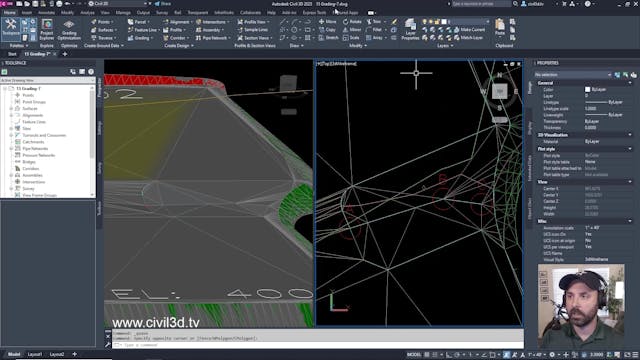This screenshot has width=640, height=360.
Task: Select Point Groups in Toolspace tree
Action: coord(34,102)
